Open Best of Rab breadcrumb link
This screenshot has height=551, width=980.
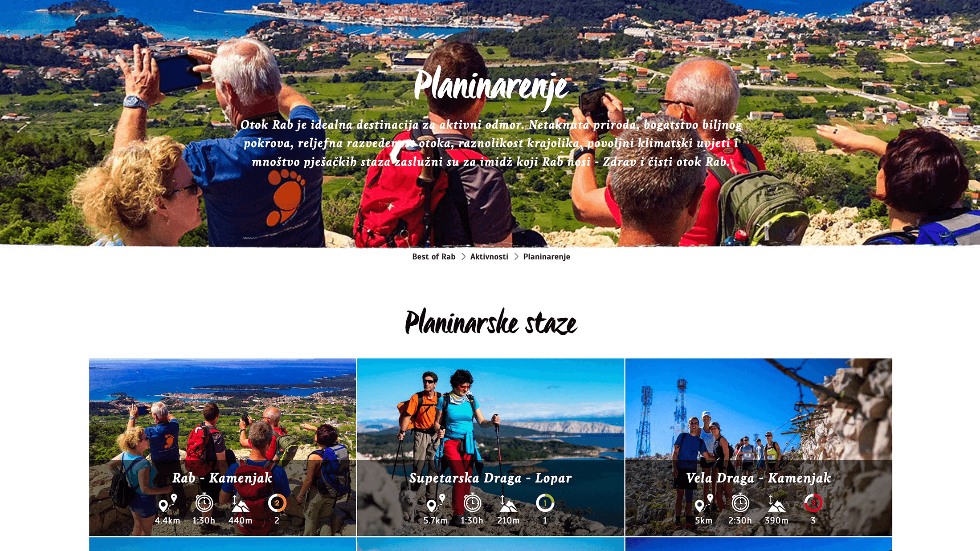tap(433, 257)
